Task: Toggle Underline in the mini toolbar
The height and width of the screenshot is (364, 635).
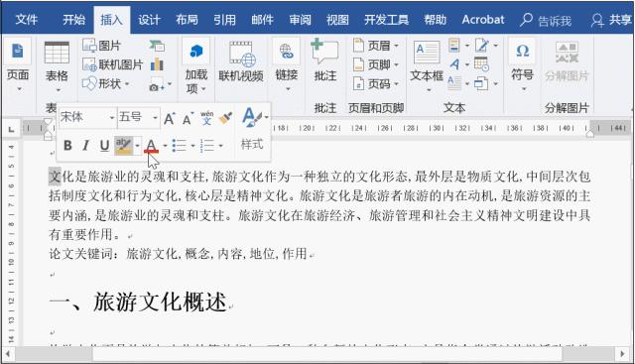Action: [104, 146]
